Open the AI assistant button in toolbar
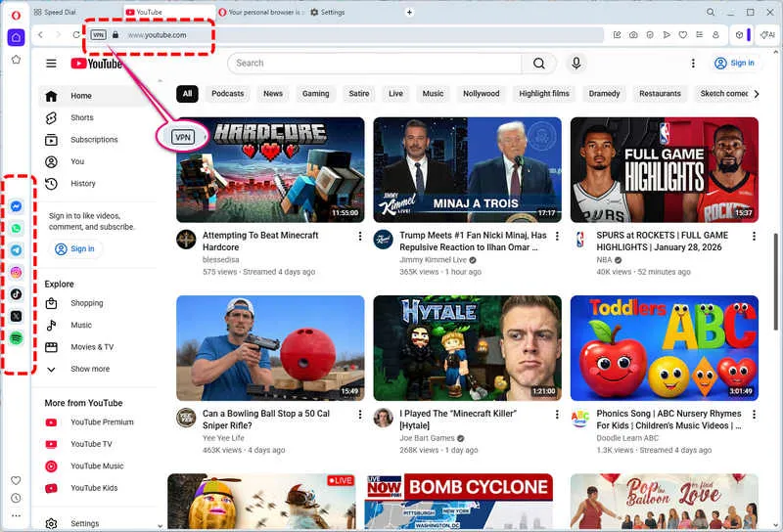 pos(767,35)
